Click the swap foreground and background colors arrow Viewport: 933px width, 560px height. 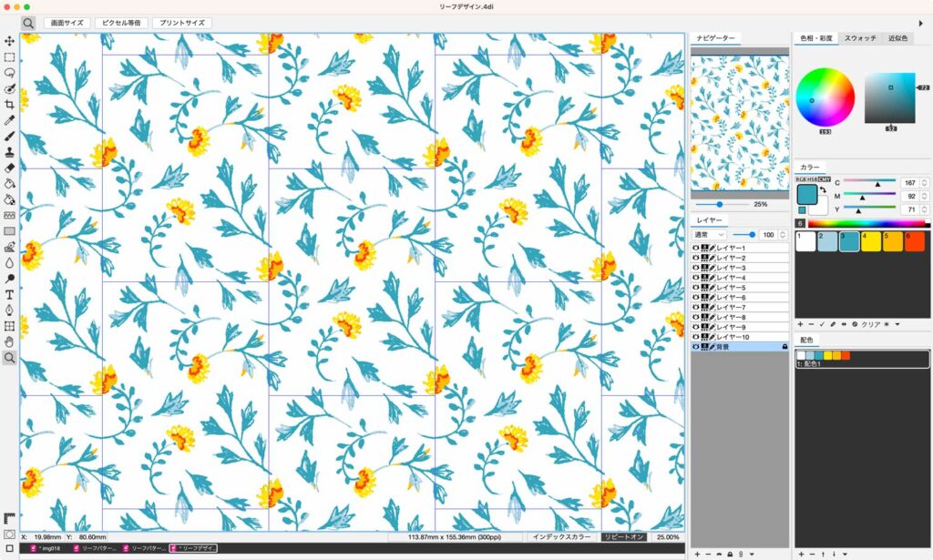[x=823, y=190]
